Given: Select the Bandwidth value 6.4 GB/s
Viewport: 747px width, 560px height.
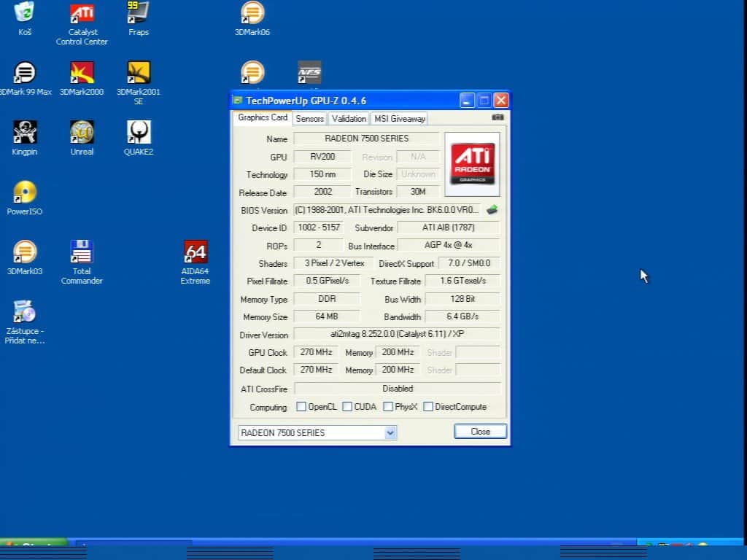Looking at the screenshot, I should click(462, 316).
